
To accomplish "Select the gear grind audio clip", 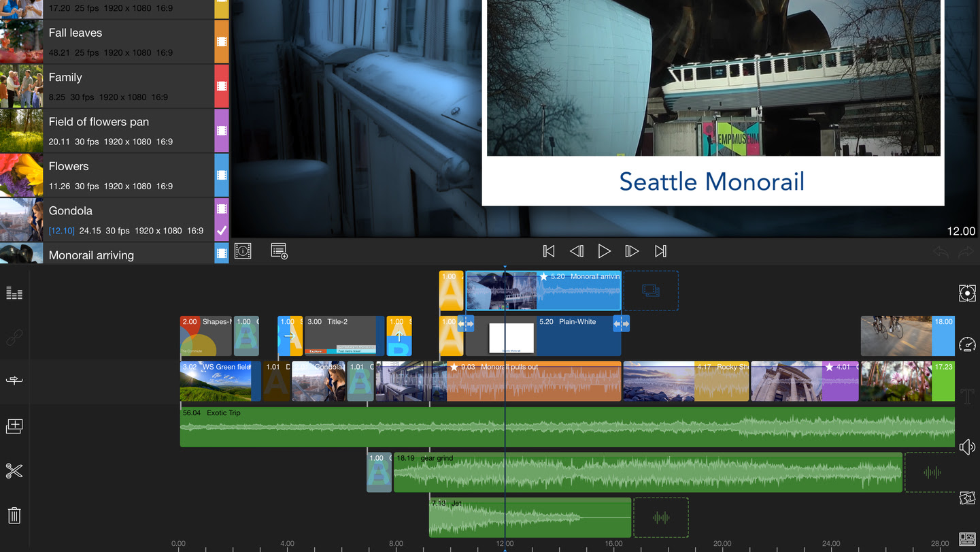I will [x=648, y=472].
